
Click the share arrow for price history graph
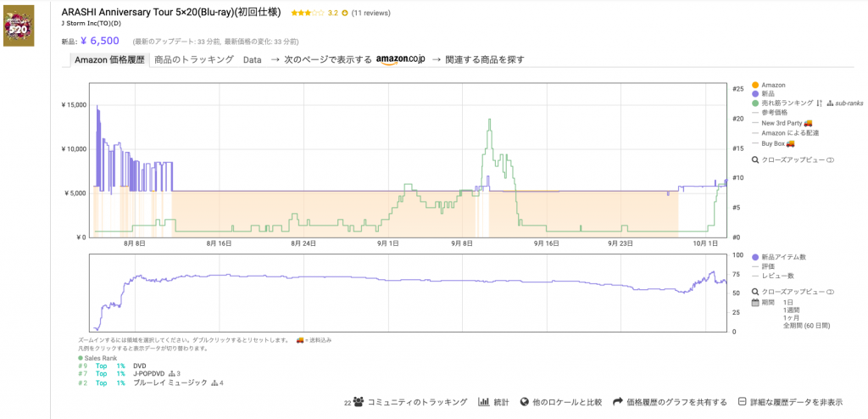[x=618, y=402]
